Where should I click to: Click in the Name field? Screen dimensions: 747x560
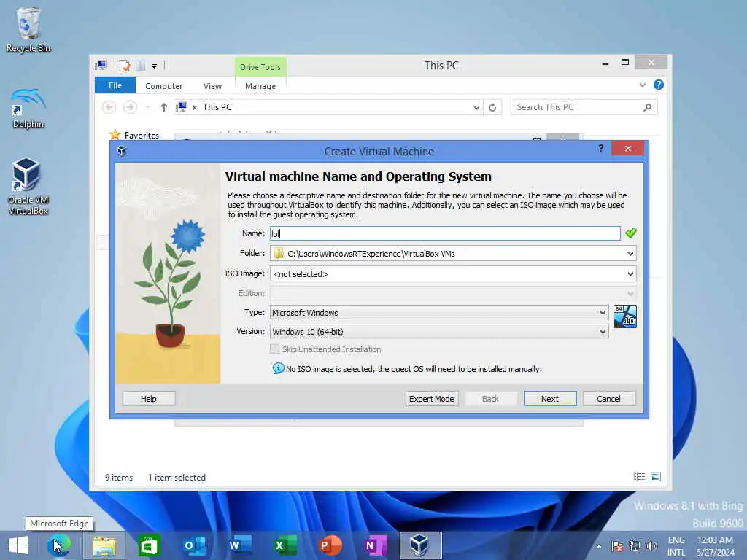[x=445, y=233]
